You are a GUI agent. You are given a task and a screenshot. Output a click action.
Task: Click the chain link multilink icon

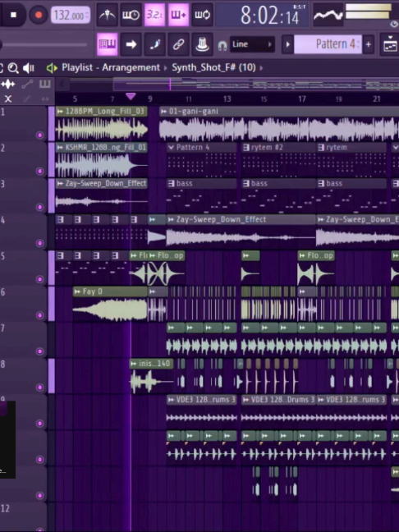click(178, 44)
